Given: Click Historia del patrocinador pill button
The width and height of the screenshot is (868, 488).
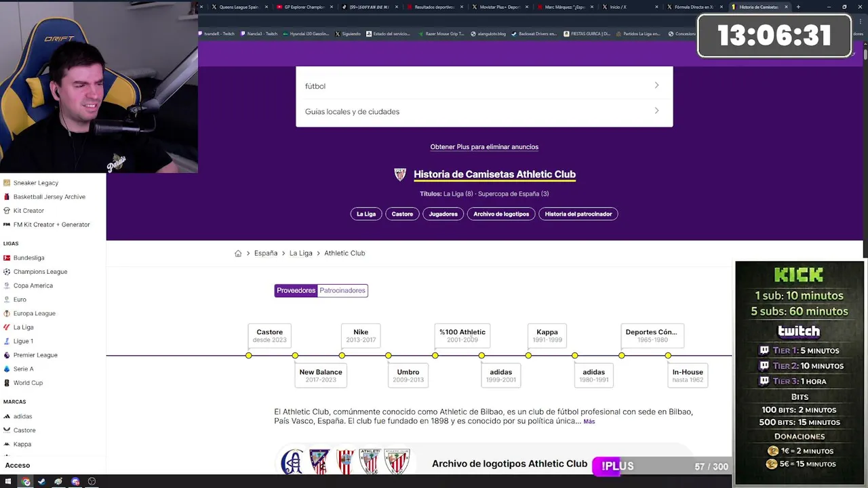Looking at the screenshot, I should (x=578, y=214).
